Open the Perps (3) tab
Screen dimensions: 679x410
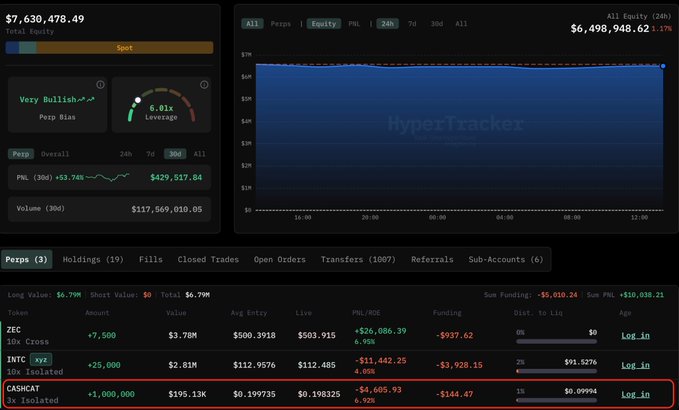pos(26,259)
